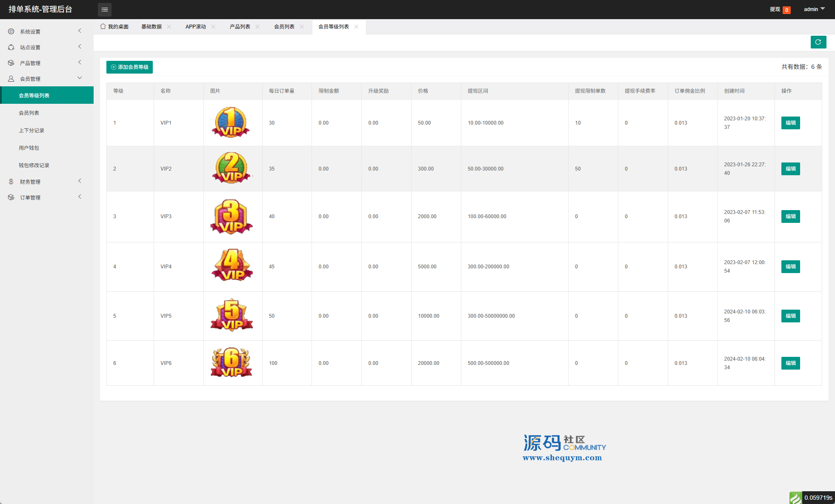Open 用户钱包 in the sidebar

pyautogui.click(x=29, y=148)
